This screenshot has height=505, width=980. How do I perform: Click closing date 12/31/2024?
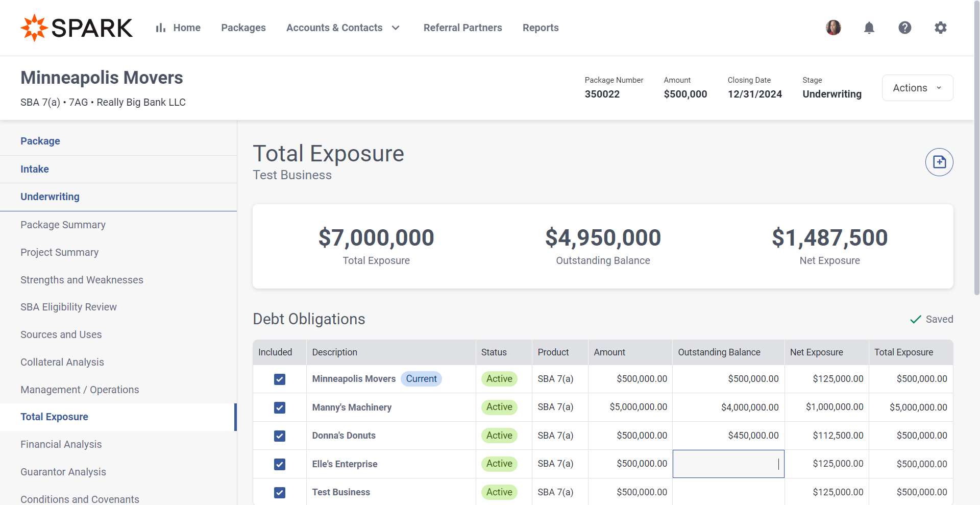[755, 94]
